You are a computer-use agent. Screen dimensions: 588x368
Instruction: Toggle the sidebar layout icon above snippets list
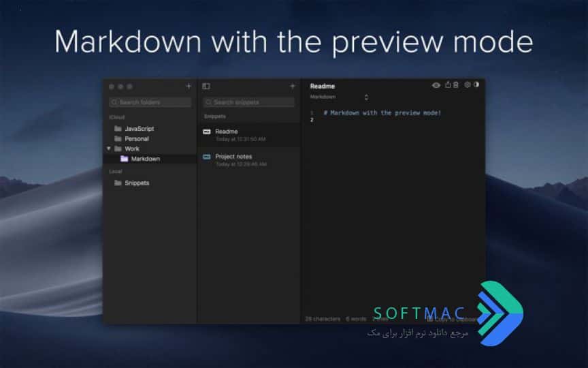pyautogui.click(x=206, y=86)
